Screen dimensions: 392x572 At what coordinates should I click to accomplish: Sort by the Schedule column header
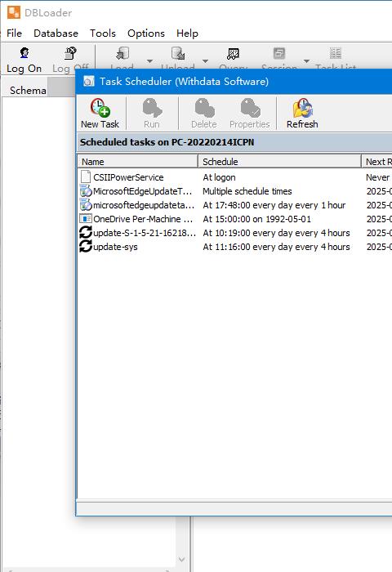(x=279, y=162)
